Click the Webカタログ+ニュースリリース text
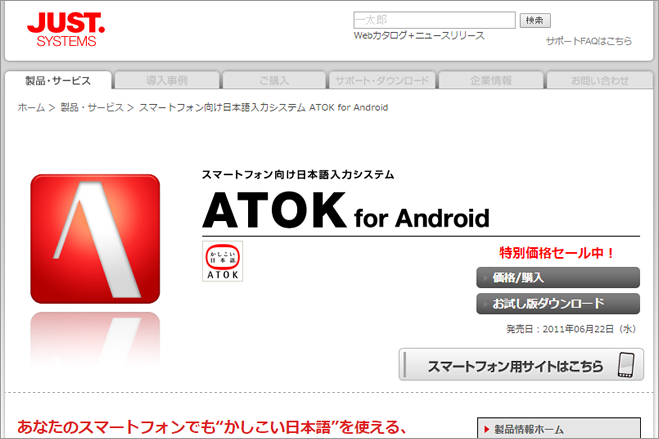Viewport: 659px width, 439px height. (419, 36)
